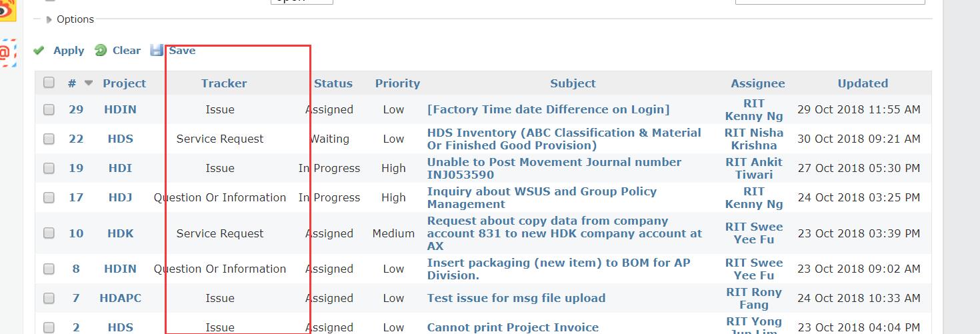Open the HDAPC project link
980x334 pixels.
(x=121, y=298)
